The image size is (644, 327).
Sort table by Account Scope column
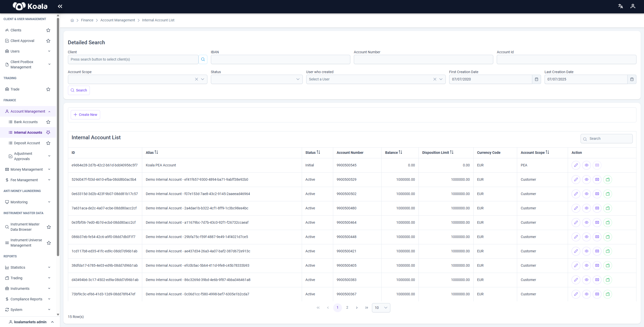547,152
